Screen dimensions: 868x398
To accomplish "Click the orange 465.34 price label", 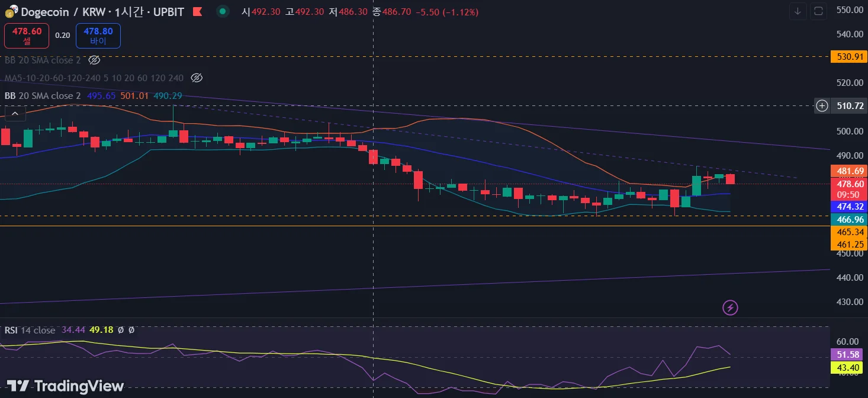I will (848, 232).
